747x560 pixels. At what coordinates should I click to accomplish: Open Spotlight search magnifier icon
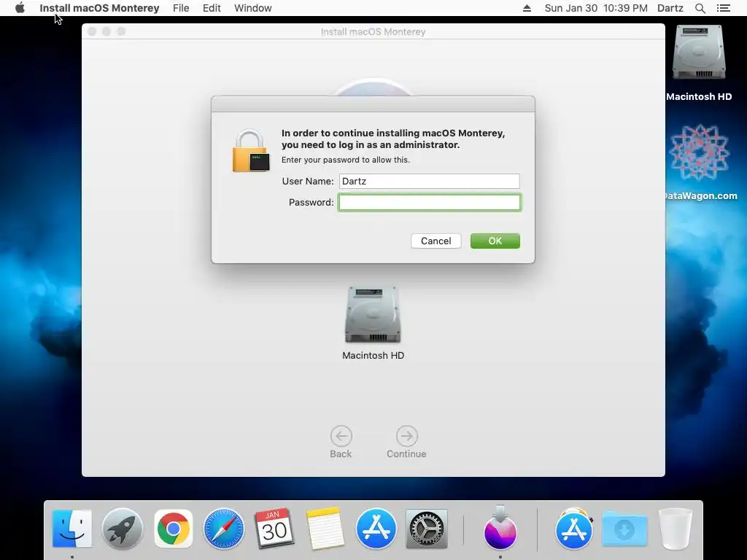[700, 8]
